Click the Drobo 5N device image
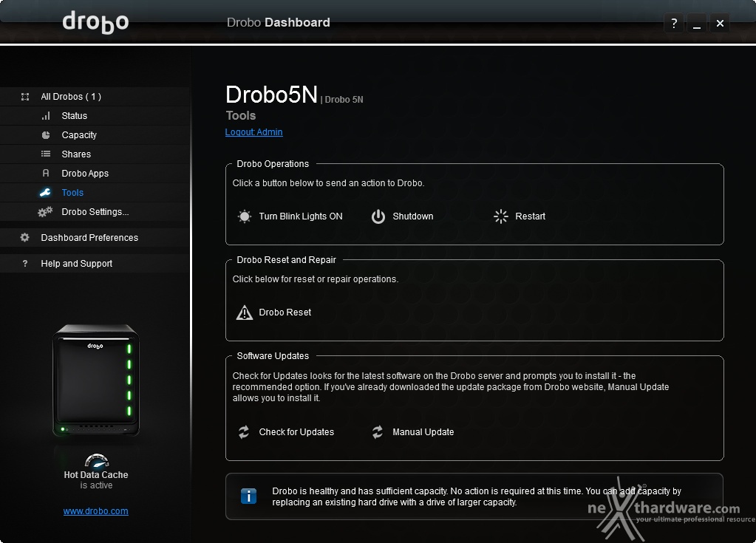Viewport: 756px width, 543px height. tap(96, 380)
